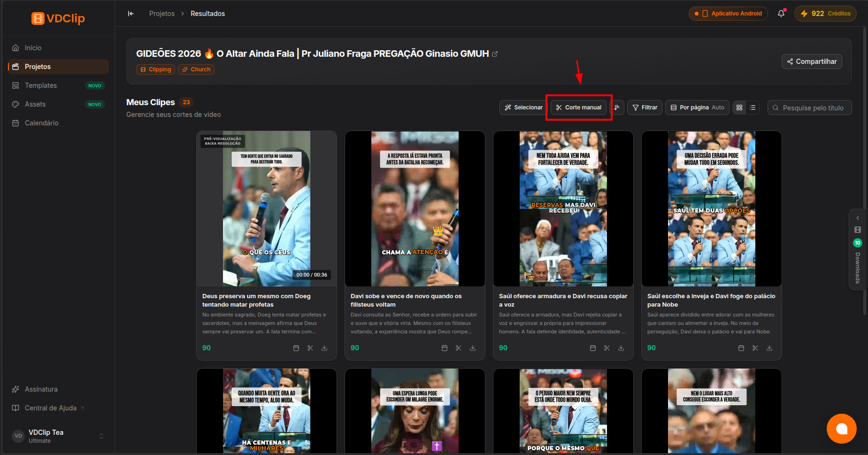868x455 pixels.
Task: Schedule the 'Saúl oferece armadura' clip via calendar icon
Action: tap(593, 348)
